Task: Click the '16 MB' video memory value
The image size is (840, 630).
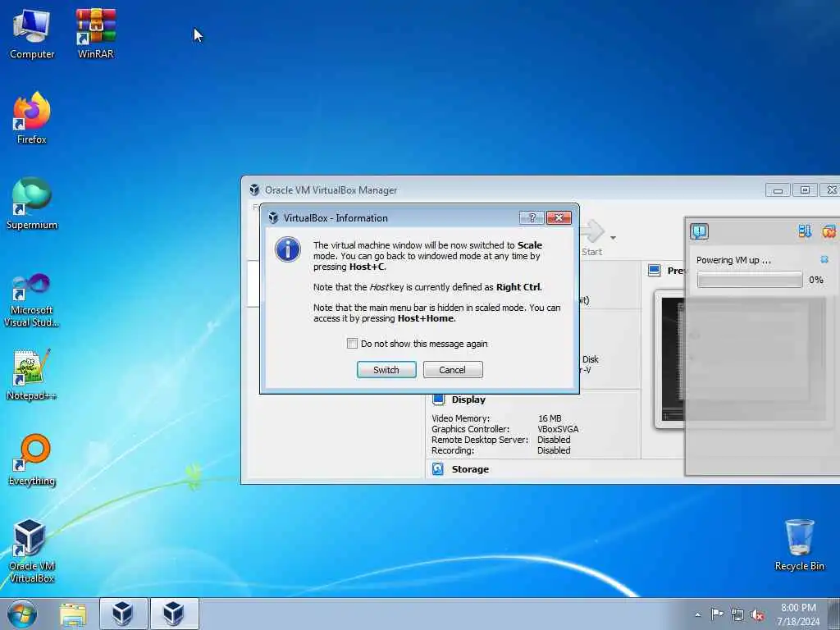Action: point(550,418)
